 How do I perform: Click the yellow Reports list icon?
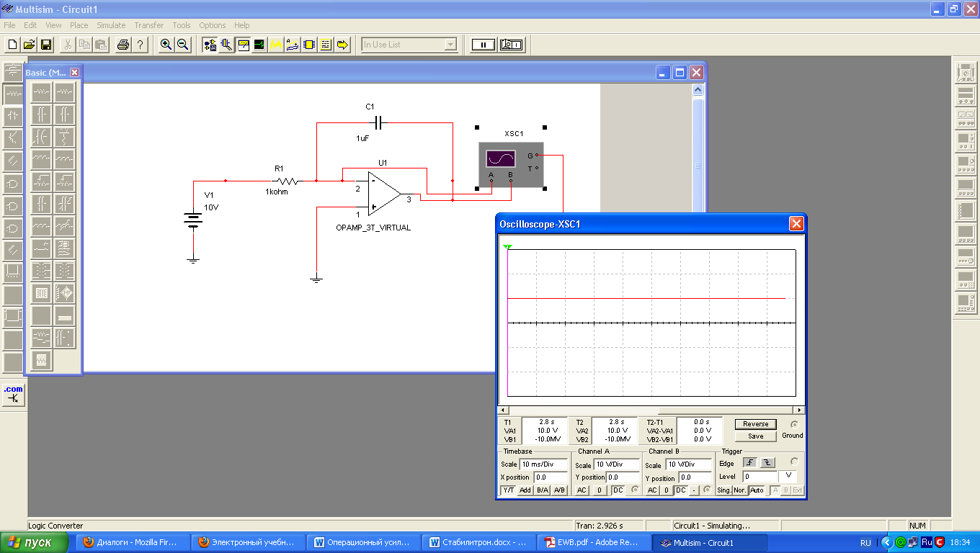[326, 45]
